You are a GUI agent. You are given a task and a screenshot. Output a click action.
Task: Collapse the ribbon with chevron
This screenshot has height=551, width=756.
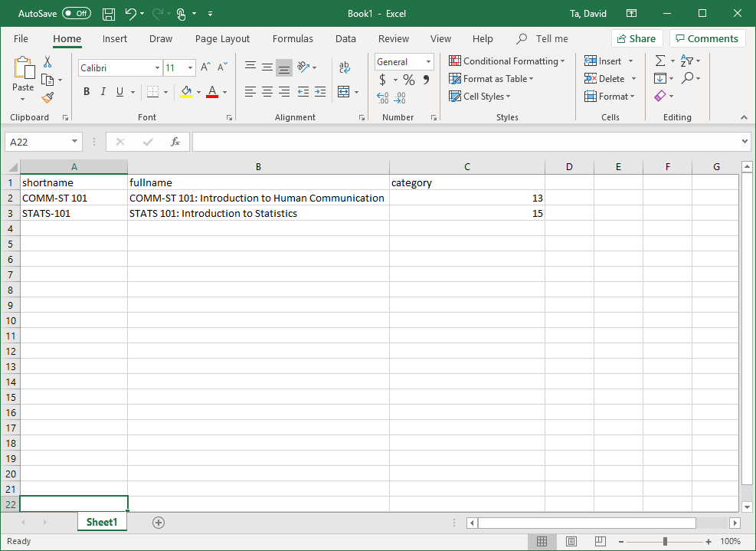tap(744, 117)
